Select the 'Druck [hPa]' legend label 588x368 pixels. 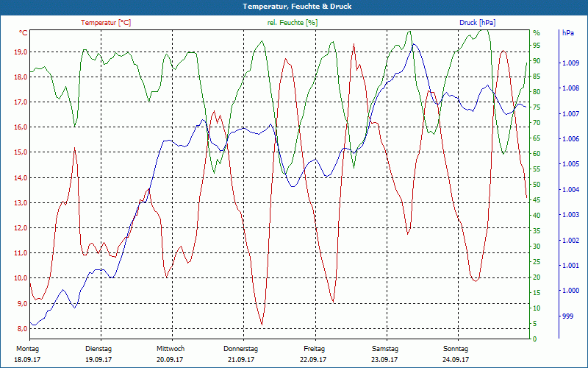tap(477, 23)
